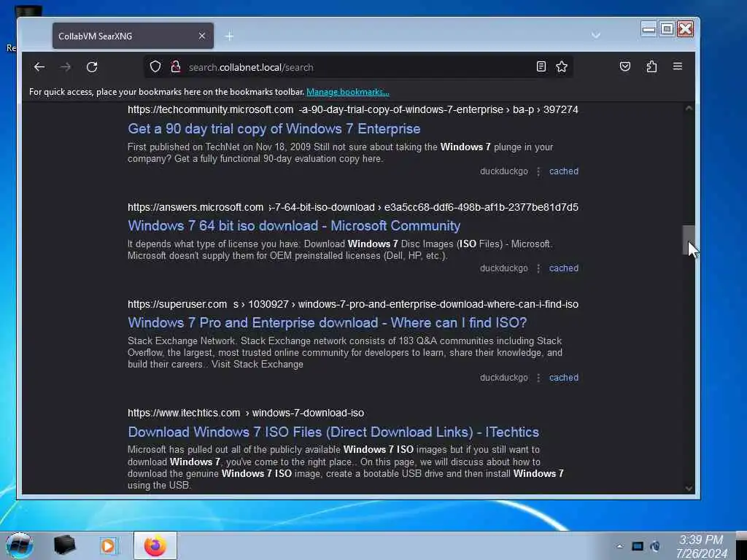Click the address bar URL field
Image resolution: width=747 pixels, height=560 pixels.
[x=358, y=67]
